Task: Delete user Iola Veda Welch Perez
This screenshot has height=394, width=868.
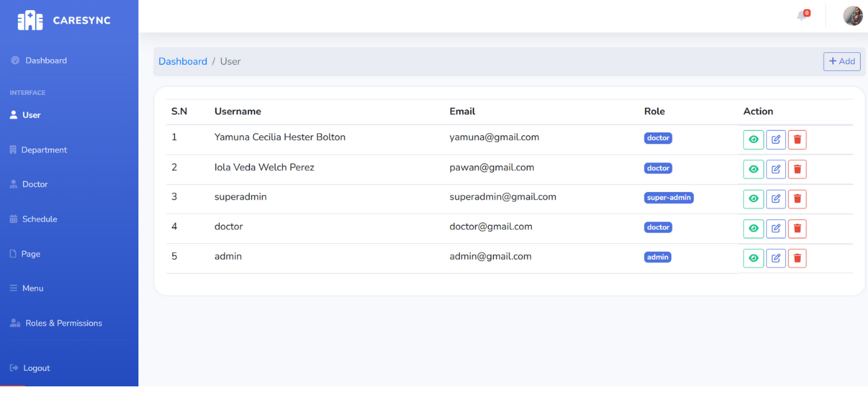Action: (x=797, y=169)
